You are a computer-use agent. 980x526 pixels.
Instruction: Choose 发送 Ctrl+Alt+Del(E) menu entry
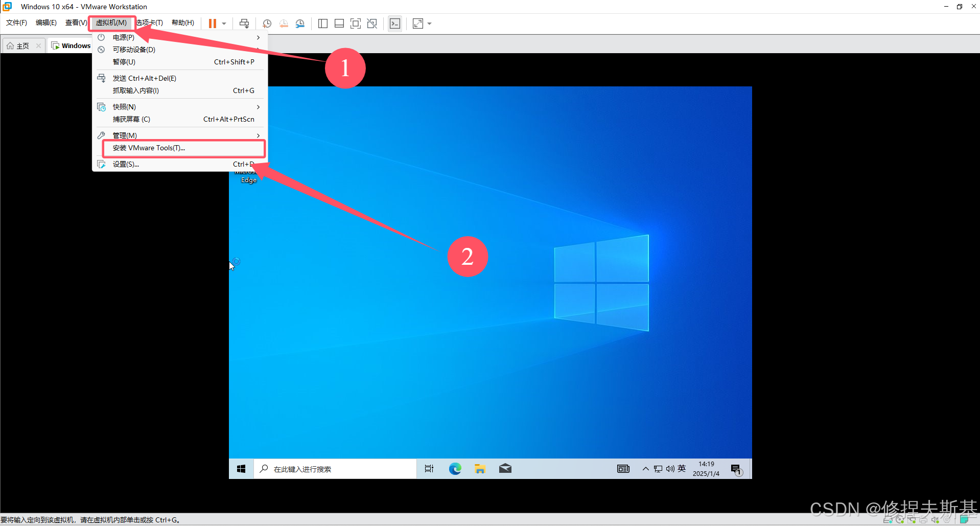pyautogui.click(x=180, y=78)
